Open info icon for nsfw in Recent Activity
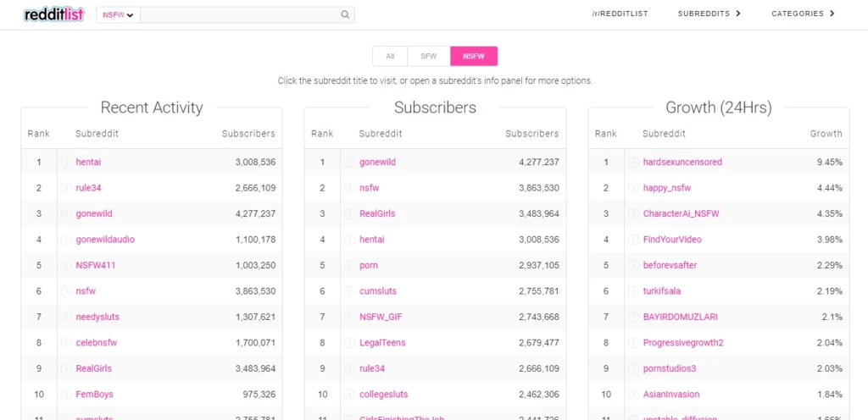Image resolution: width=868 pixels, height=420 pixels. (x=66, y=290)
